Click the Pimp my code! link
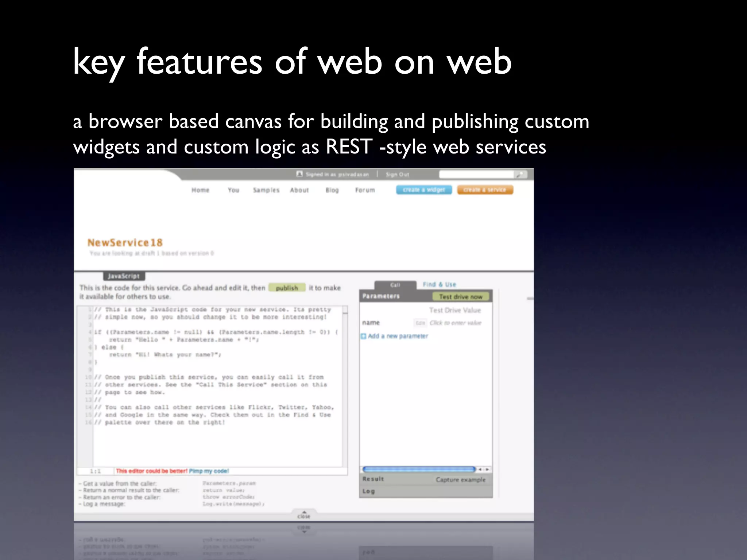Image resolution: width=747 pixels, height=560 pixels. [209, 471]
